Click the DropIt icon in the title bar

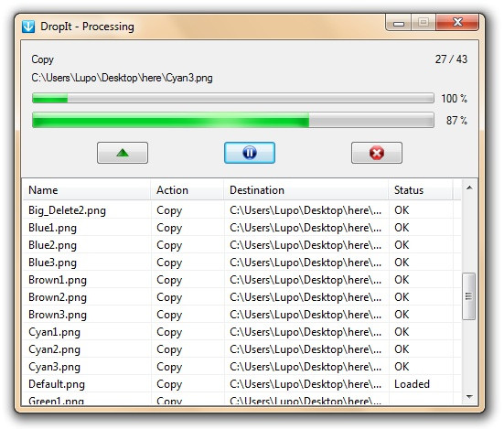[x=28, y=27]
